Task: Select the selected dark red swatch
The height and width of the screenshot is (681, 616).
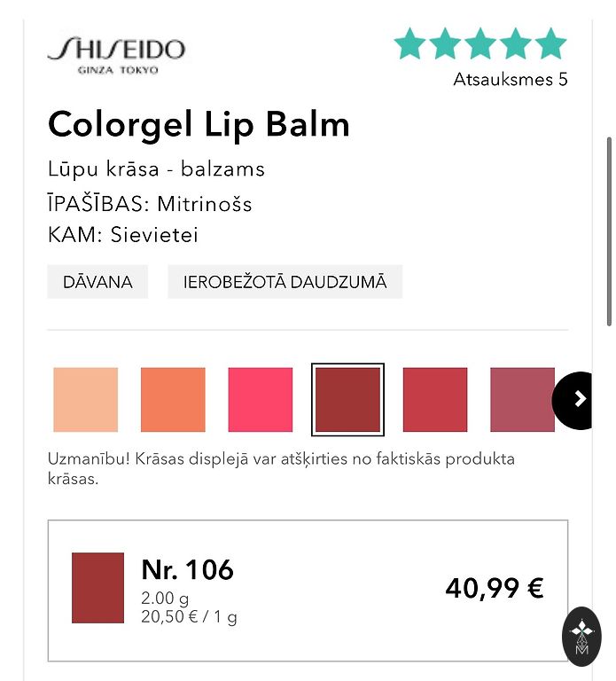Action: pyautogui.click(x=348, y=400)
